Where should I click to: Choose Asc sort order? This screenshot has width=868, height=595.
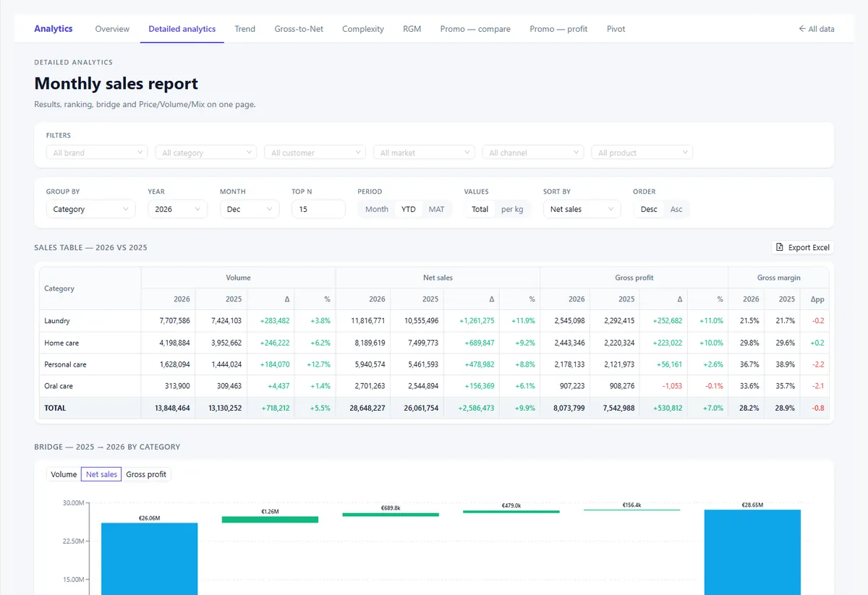(x=676, y=209)
